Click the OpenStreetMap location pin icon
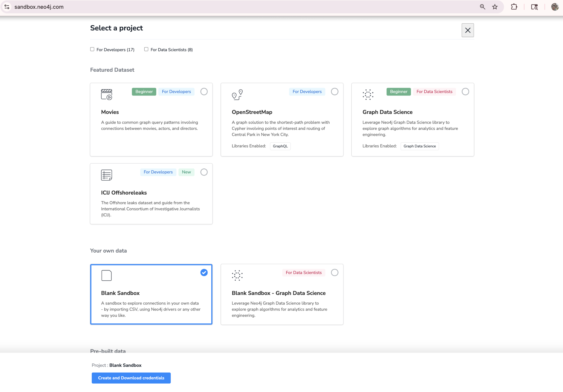This screenshot has width=563, height=392. [237, 95]
